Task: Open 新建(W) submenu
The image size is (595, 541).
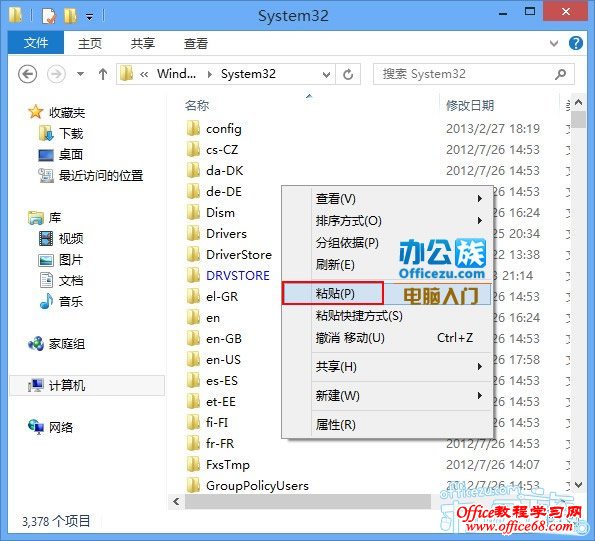Action: click(x=387, y=396)
